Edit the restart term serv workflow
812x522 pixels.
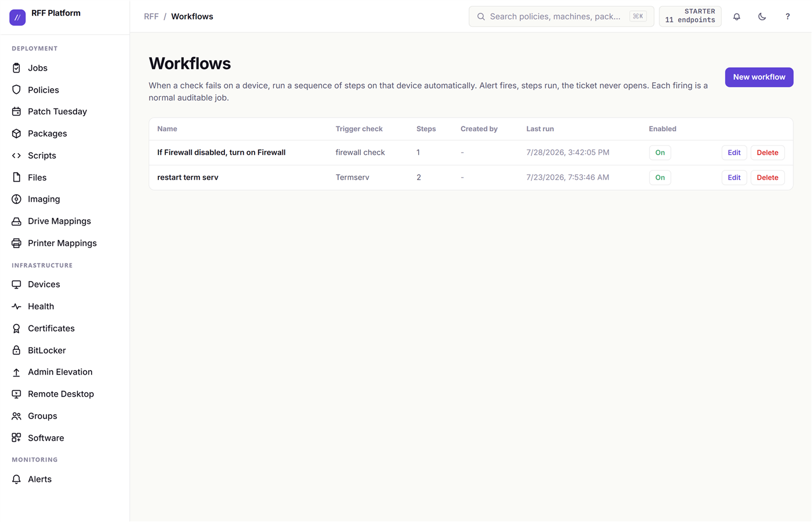tap(734, 177)
